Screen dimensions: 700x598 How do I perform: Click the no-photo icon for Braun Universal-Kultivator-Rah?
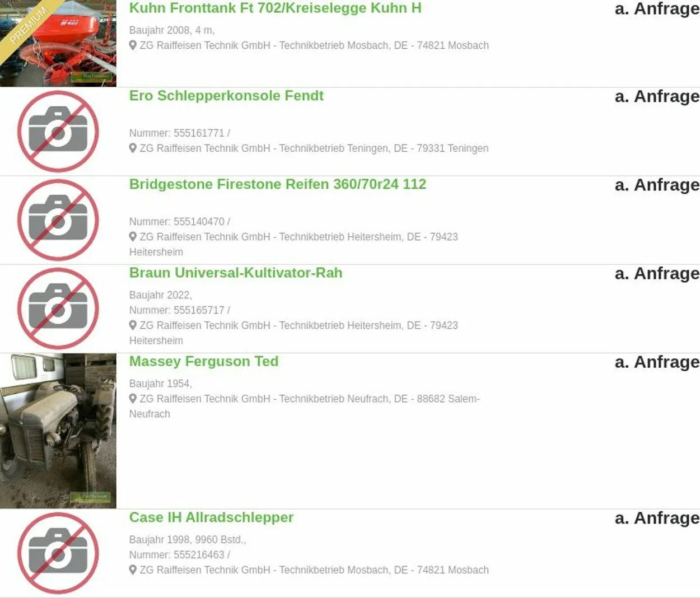click(58, 309)
